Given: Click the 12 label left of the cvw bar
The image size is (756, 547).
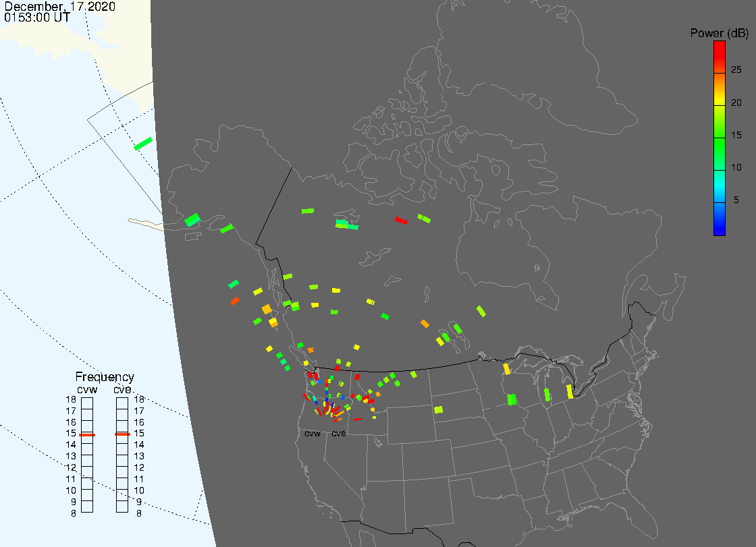Looking at the screenshot, I should 71,467.
